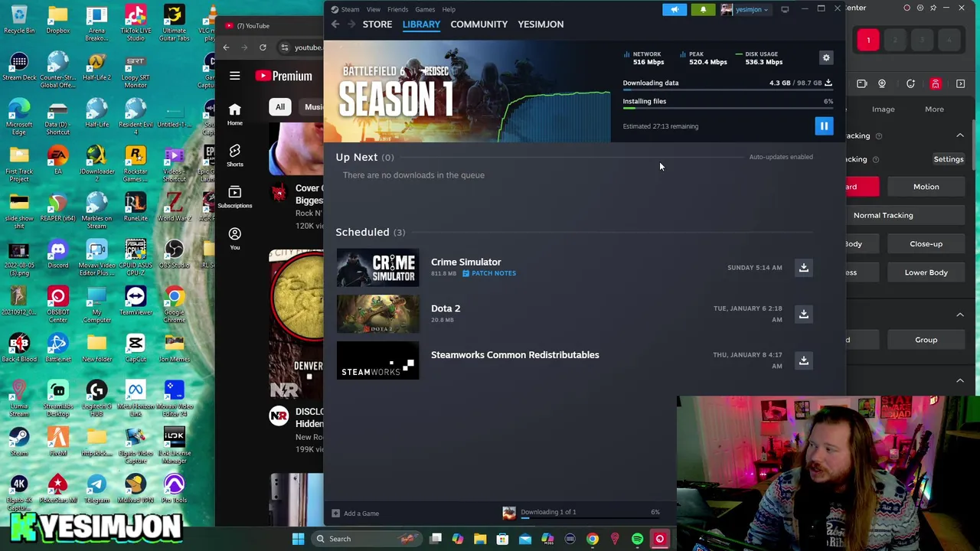
Task: Download Crime Simulator update now
Action: tap(803, 268)
